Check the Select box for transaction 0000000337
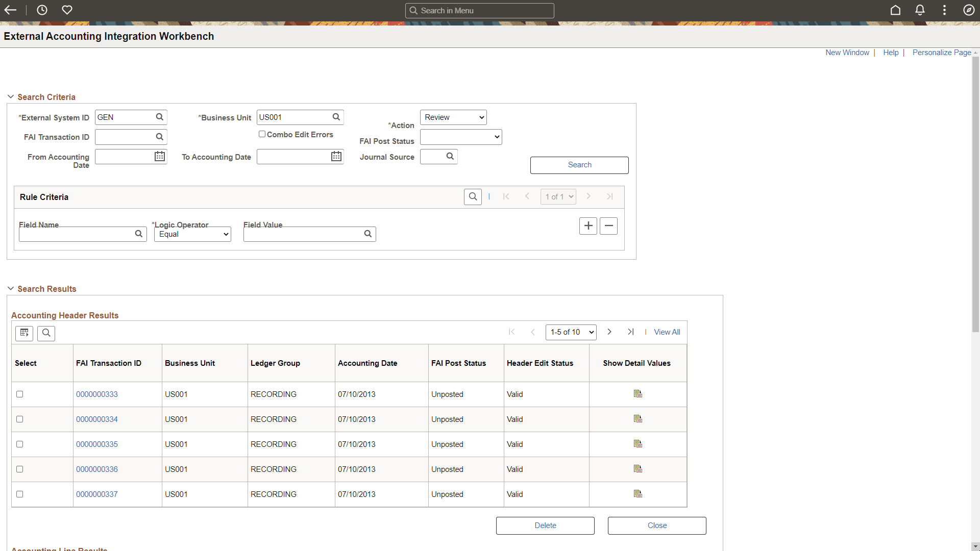 pos(19,494)
